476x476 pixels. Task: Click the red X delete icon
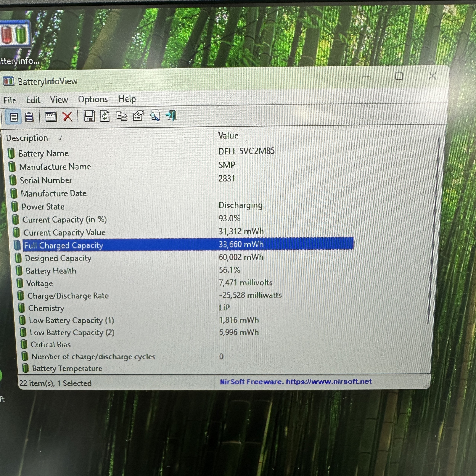tap(67, 117)
